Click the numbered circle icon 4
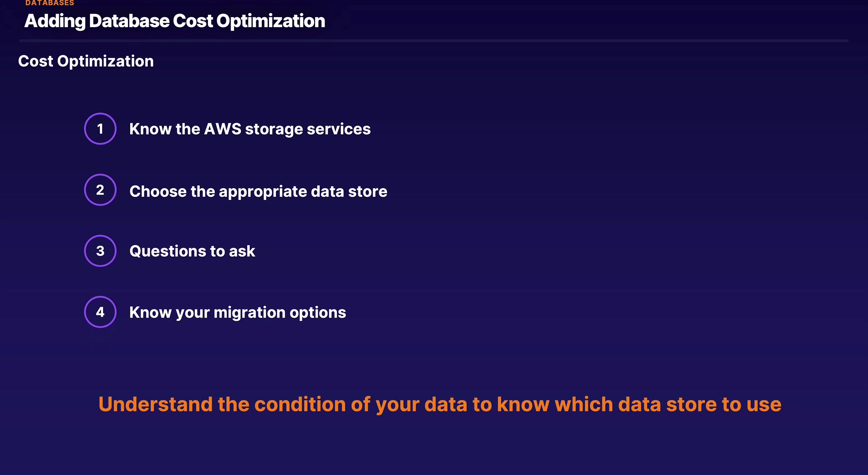Screen dimensions: 868x475 [100, 312]
